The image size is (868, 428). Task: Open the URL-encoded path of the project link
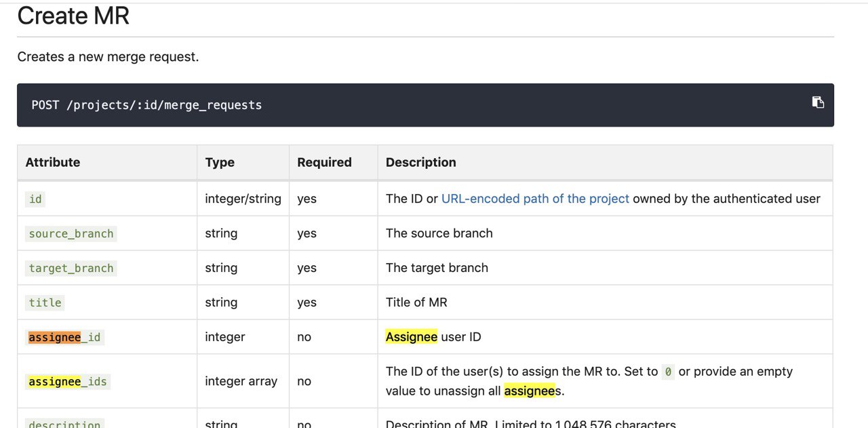tap(535, 199)
